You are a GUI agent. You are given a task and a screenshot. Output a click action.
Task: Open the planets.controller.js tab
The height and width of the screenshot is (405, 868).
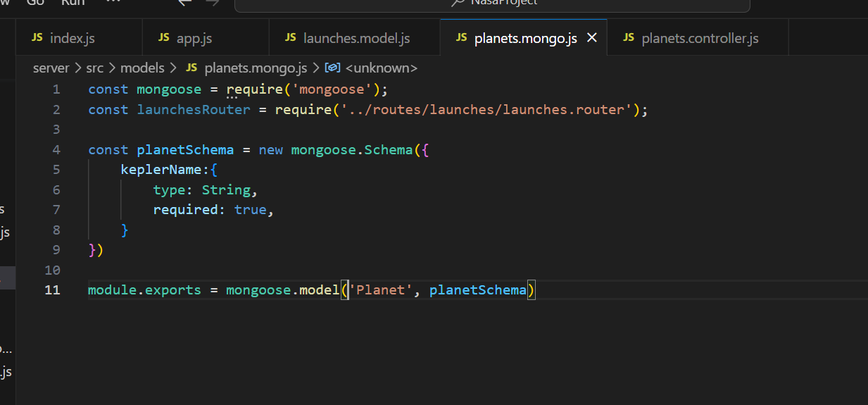pos(700,39)
